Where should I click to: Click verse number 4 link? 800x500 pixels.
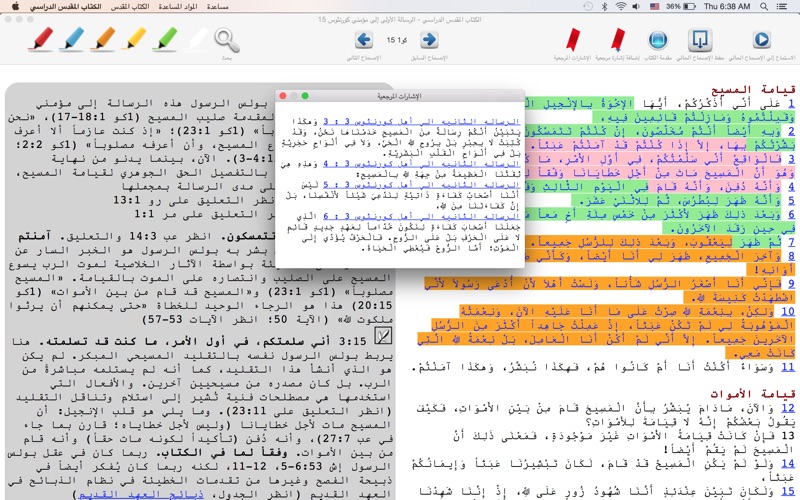(790, 187)
